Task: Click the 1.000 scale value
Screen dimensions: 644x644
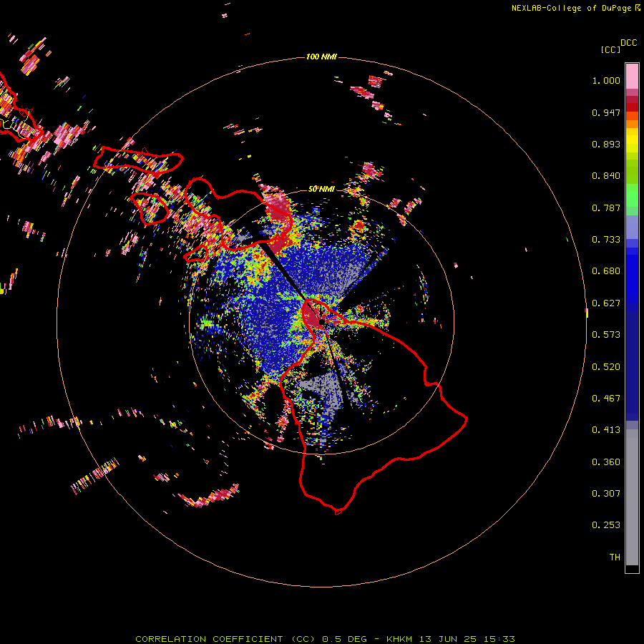Action: [606, 80]
